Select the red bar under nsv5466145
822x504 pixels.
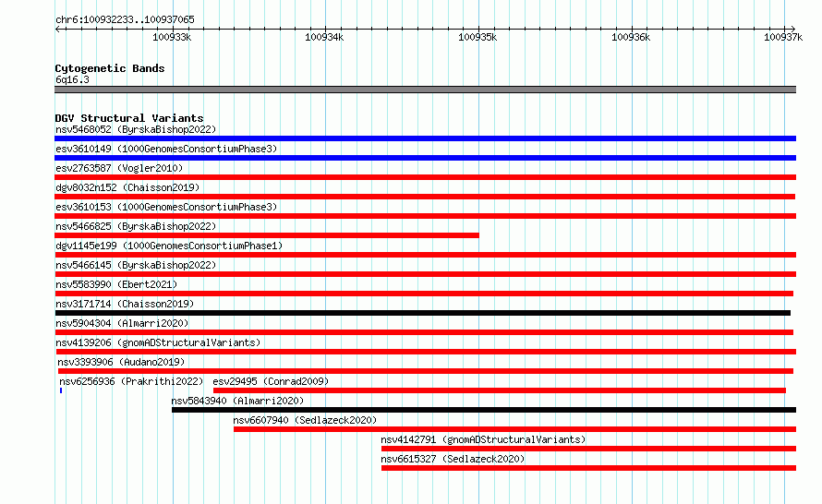point(425,274)
